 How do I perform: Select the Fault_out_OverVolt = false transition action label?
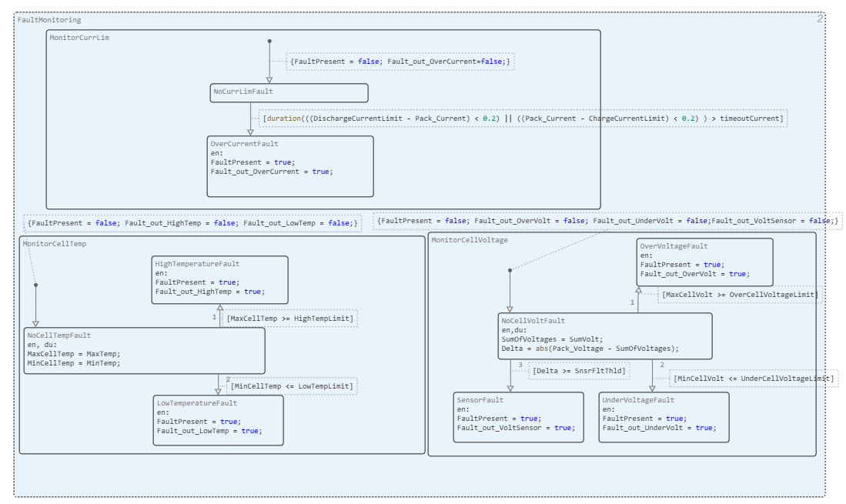pyautogui.click(x=607, y=221)
